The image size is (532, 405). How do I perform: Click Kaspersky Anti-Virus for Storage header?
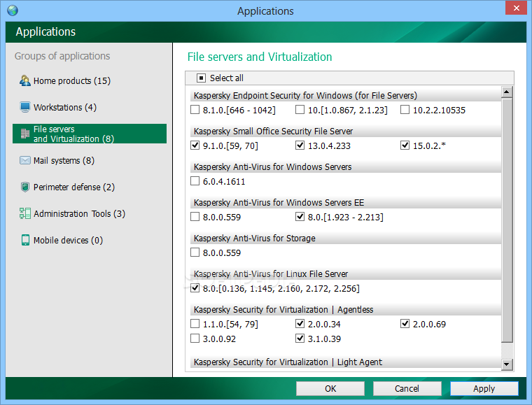[x=345, y=239]
